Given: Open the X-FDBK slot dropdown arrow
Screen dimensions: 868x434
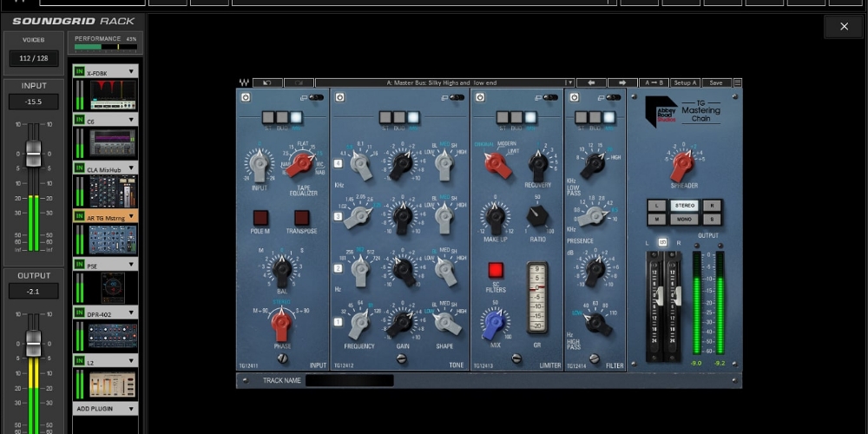Looking at the screenshot, I should (x=131, y=72).
